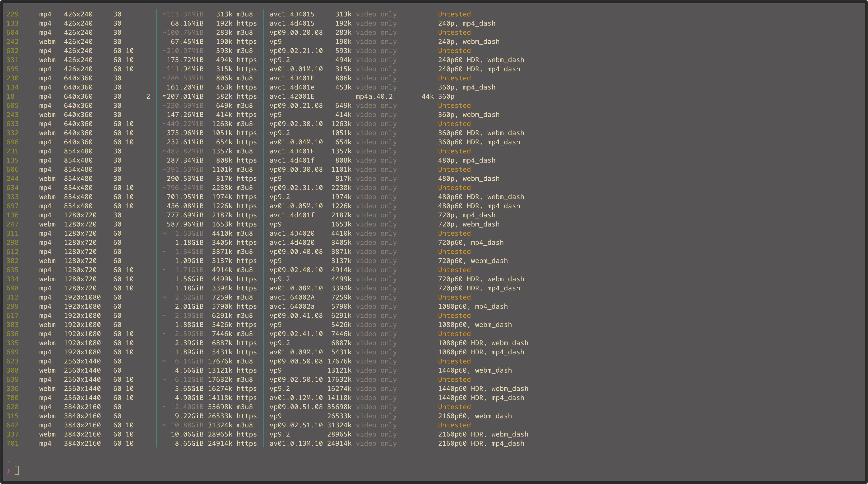Click format ID 696
868x484 pixels.
(13, 142)
